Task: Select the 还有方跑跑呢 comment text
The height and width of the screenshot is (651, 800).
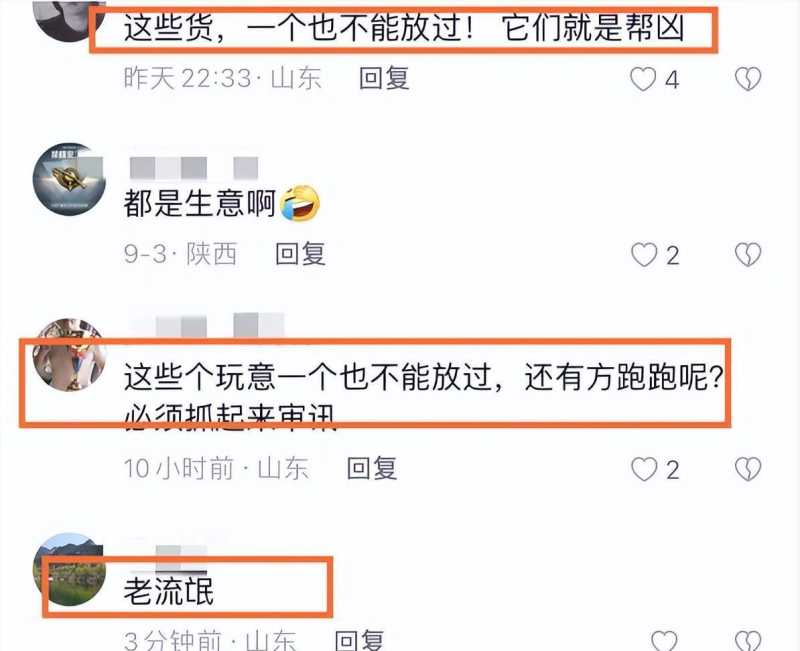Action: coord(623,378)
